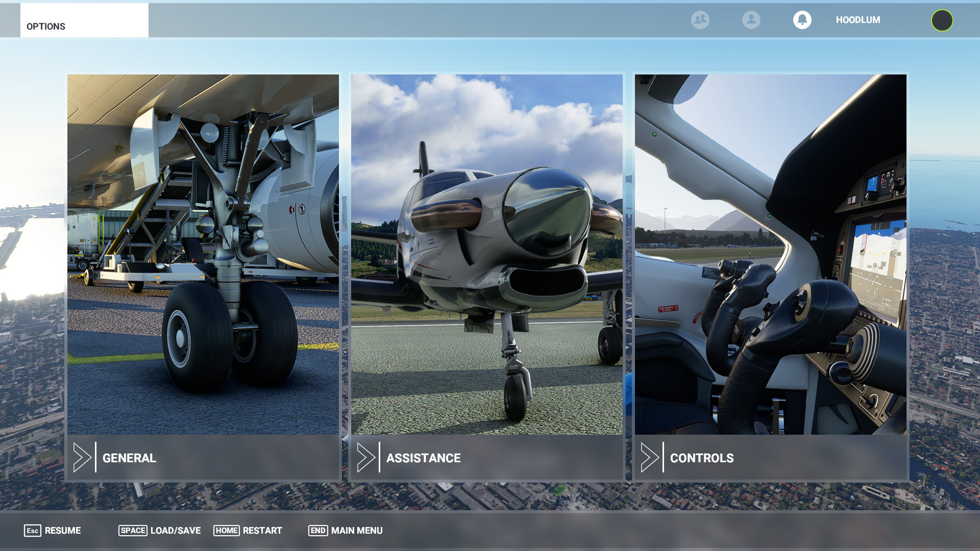
Task: Expand the Controls chevron arrow
Action: tap(649, 457)
